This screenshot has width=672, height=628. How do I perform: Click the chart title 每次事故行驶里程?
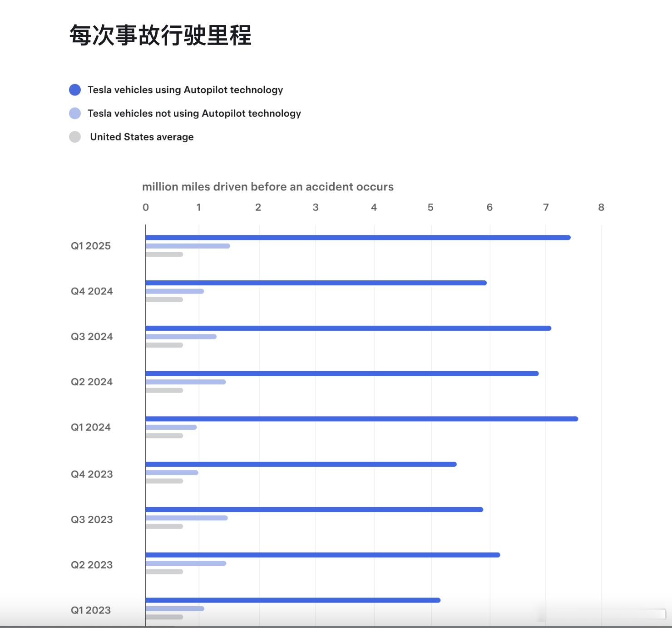(160, 35)
